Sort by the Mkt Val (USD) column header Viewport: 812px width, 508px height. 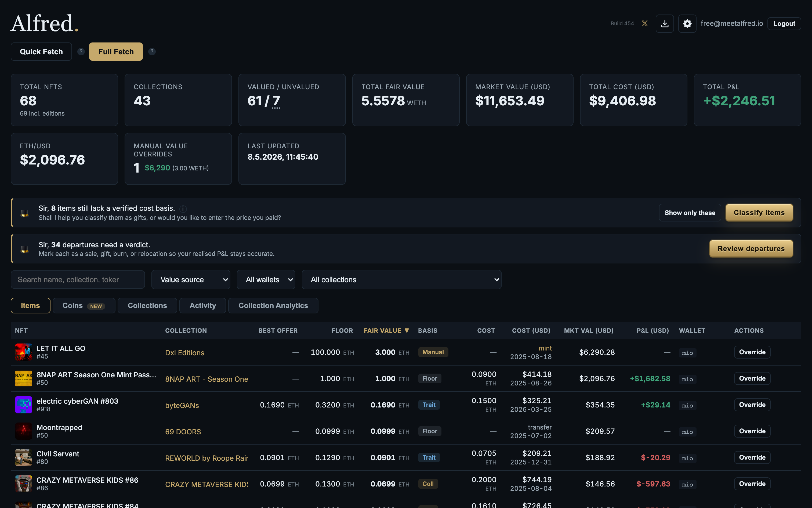[589, 331]
